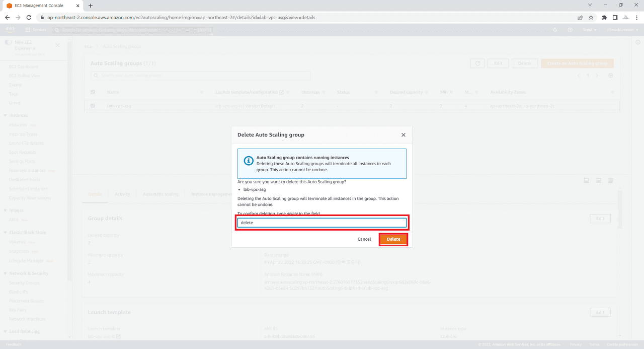Click Edit in the Launch template section
This screenshot has width=644, height=349.
(600, 312)
